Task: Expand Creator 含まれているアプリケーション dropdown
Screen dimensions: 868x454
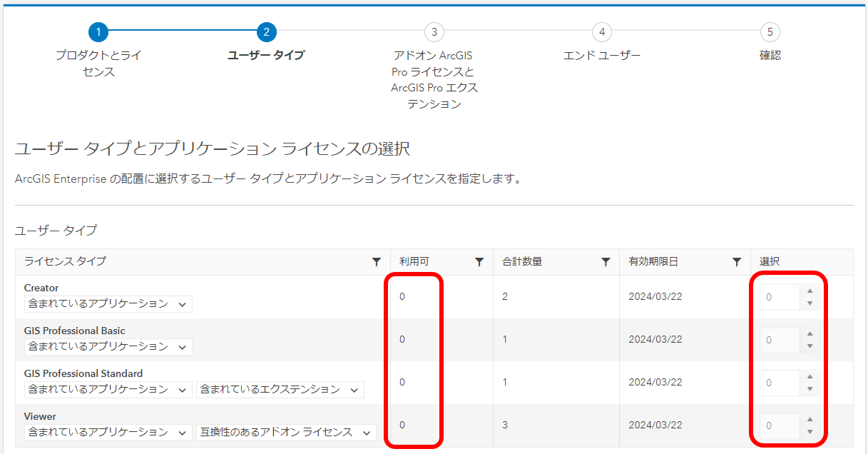Action: point(108,304)
